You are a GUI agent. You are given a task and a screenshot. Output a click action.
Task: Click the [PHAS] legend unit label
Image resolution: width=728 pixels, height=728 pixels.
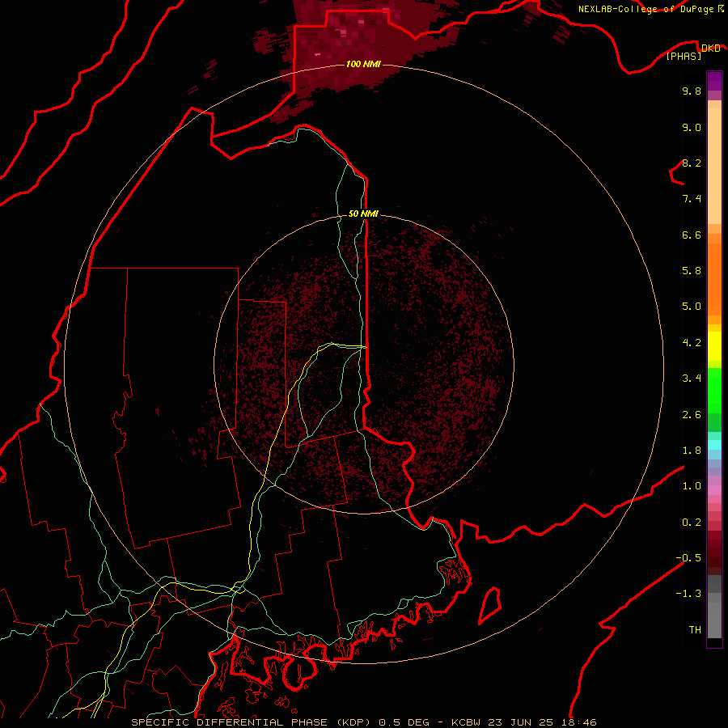tap(684, 56)
